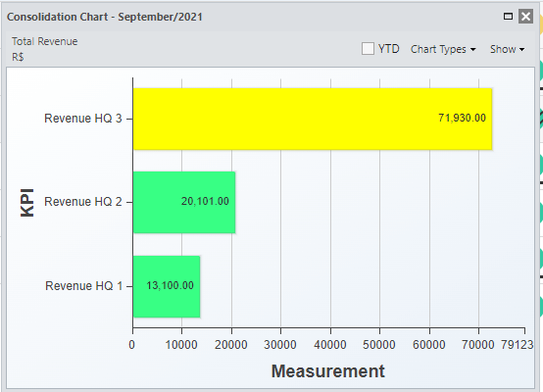543x392 pixels.
Task: Click the Revenue HQ 1 axis label
Action: pos(84,286)
